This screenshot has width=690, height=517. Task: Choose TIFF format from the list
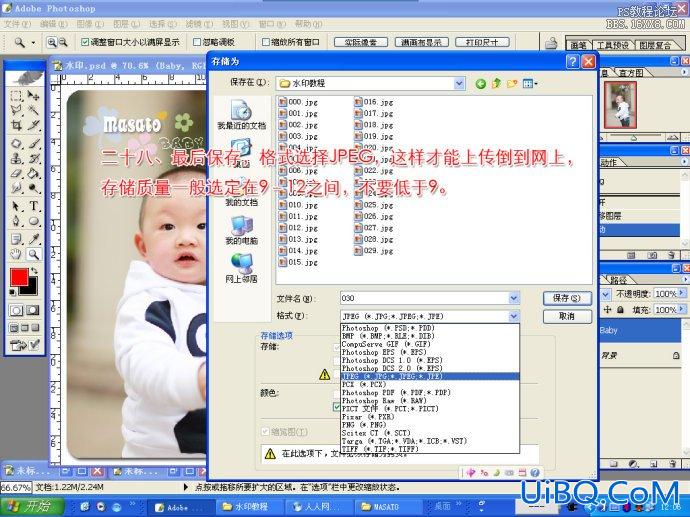[430, 449]
